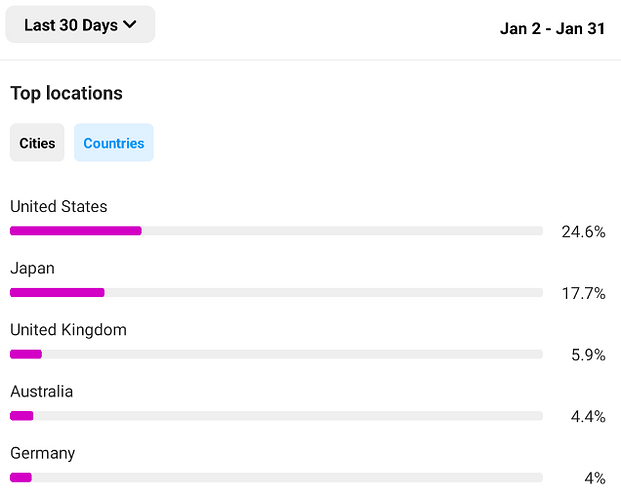Click the 17.7% value
Viewport: 621px width, 500px height.
[584, 294]
